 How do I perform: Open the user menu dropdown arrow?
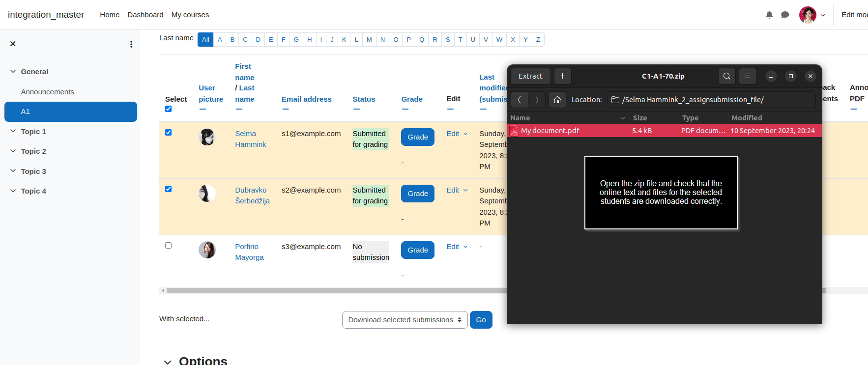pyautogui.click(x=823, y=15)
